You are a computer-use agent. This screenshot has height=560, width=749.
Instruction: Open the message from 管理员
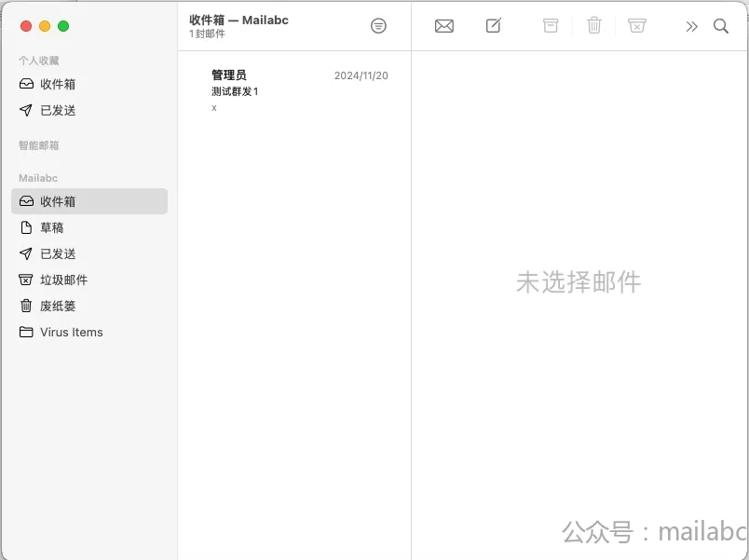pyautogui.click(x=294, y=90)
